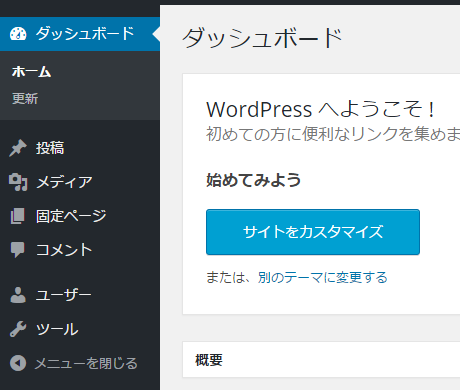The height and width of the screenshot is (390, 460).
Task: Click the ダッシュボード page title
Action: coord(262,38)
